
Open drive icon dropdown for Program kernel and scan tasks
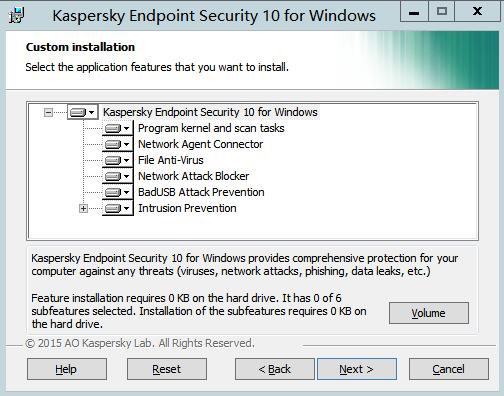117,128
